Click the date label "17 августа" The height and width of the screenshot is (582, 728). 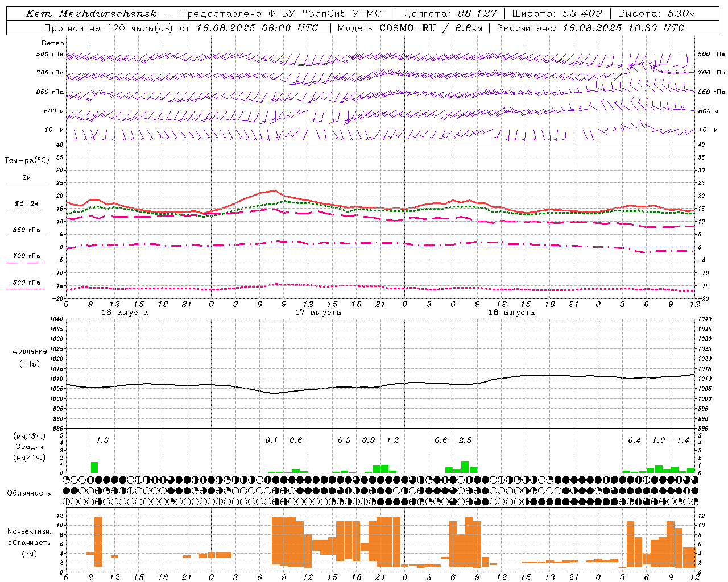coord(318,313)
